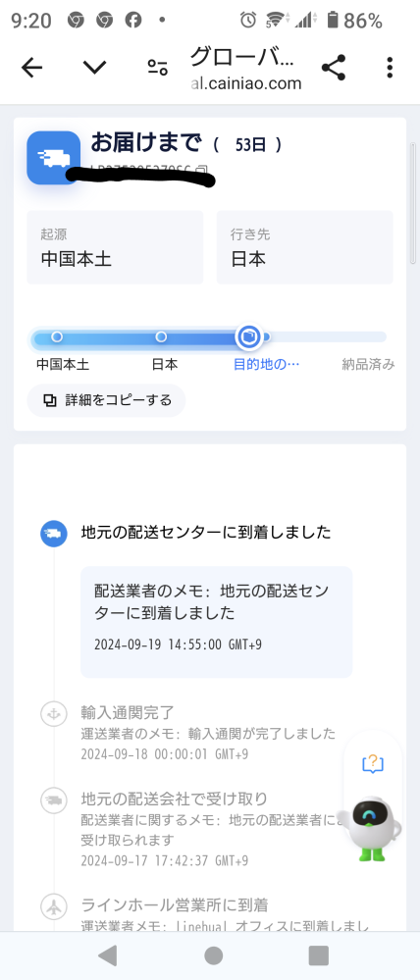Tap the 地元の配送会社で受け取り truck icon
The height and width of the screenshot is (980, 420).
(54, 800)
